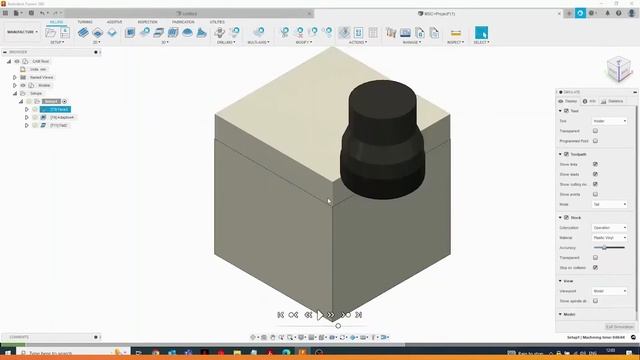Open the data panel grid icon
Screen dimensions: 640x360
(x=5, y=13)
